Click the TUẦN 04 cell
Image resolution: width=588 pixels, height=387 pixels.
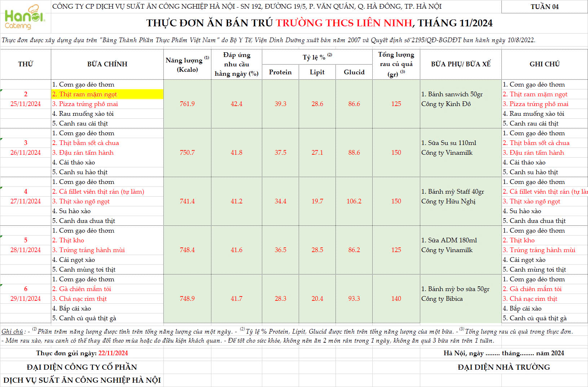pos(544,7)
